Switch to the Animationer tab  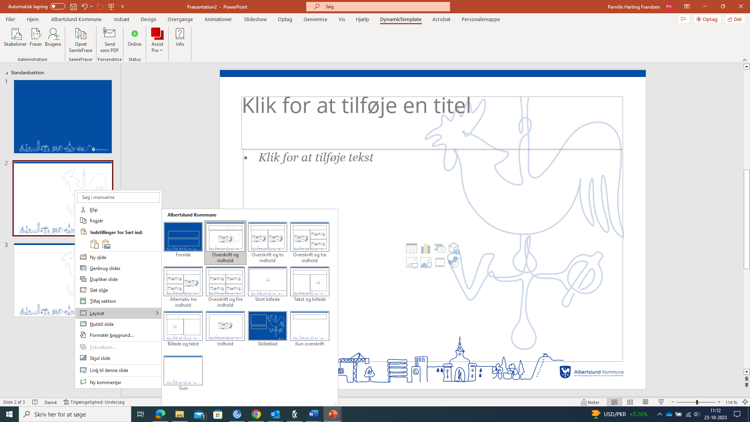pyautogui.click(x=218, y=20)
